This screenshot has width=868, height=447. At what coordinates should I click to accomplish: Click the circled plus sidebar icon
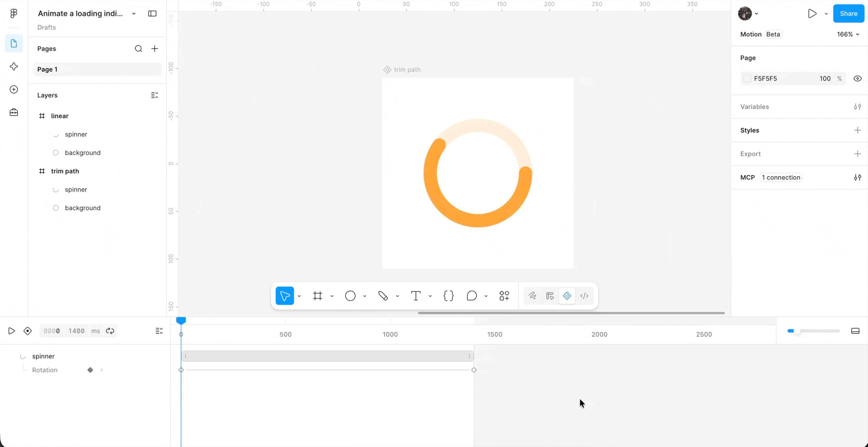[x=14, y=89]
